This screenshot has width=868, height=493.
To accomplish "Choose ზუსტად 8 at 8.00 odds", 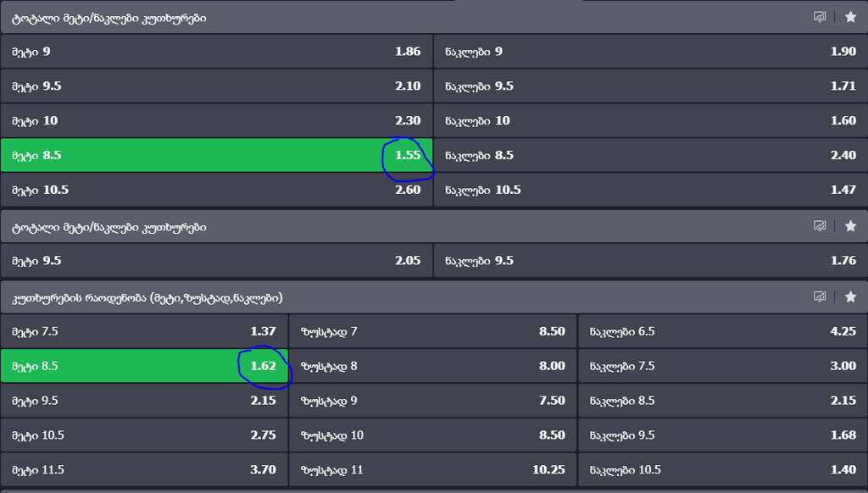I will tap(433, 366).
